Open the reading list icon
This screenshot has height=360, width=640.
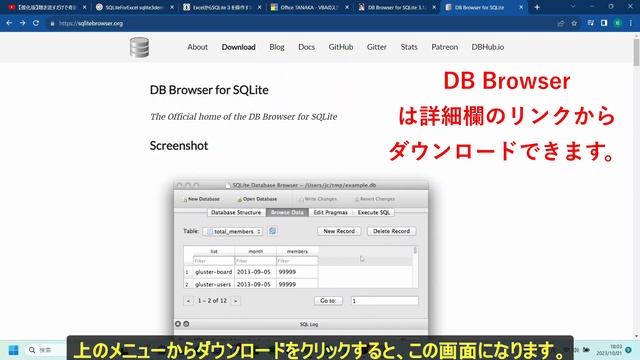[591, 23]
